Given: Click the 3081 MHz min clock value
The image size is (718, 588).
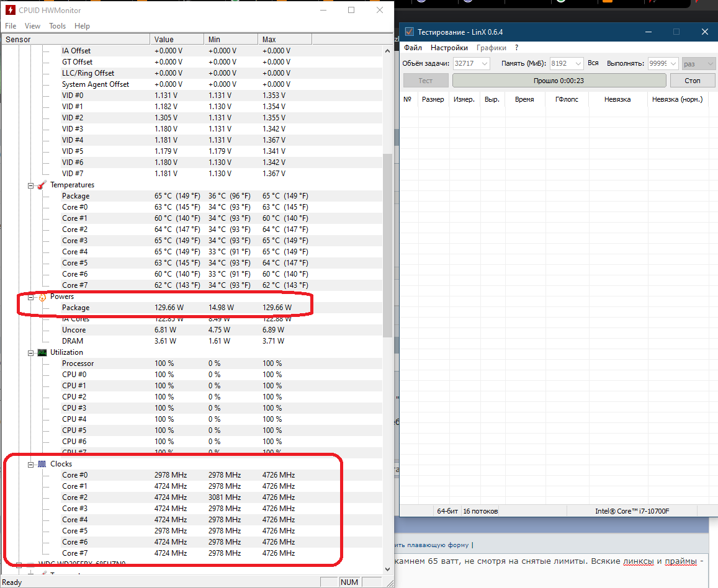Looking at the screenshot, I should point(225,497).
